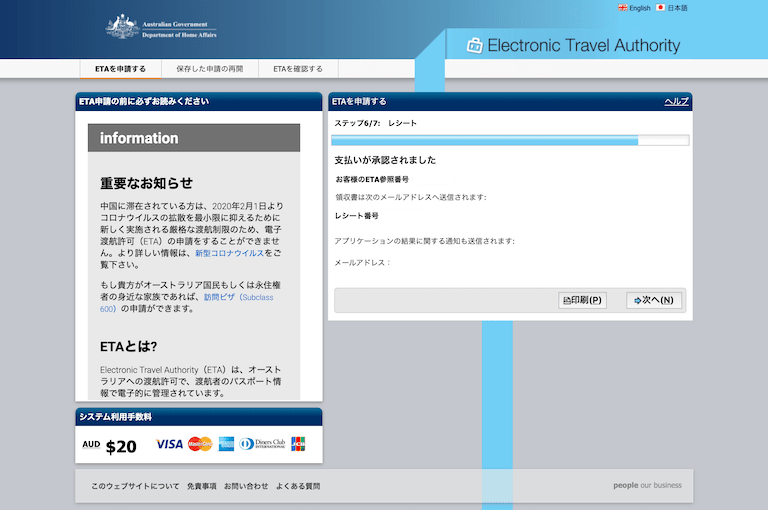Screen dimensions: 768x510
Task: Switch language to 日本語
Action: [x=677, y=8]
